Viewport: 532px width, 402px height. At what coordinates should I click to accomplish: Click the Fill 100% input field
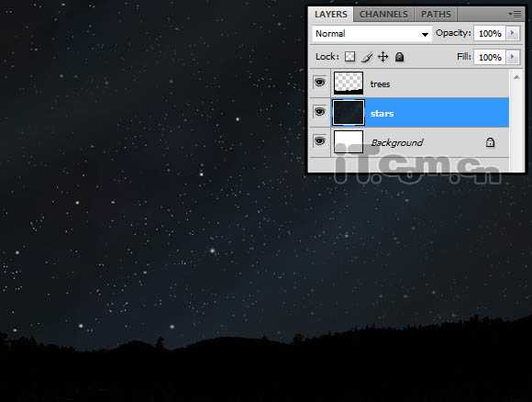tap(490, 57)
